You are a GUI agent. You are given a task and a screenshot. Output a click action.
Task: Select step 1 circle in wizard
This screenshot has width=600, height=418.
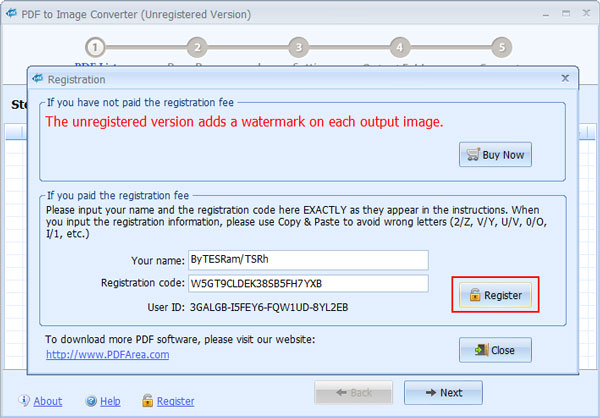pyautogui.click(x=95, y=47)
